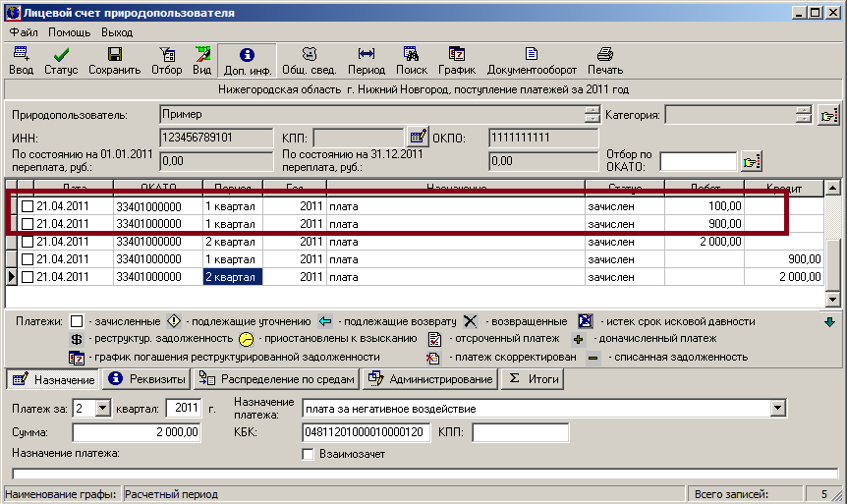This screenshot has height=504, width=847.
Task: Click the Статус green checkmark icon
Action: pyautogui.click(x=61, y=61)
